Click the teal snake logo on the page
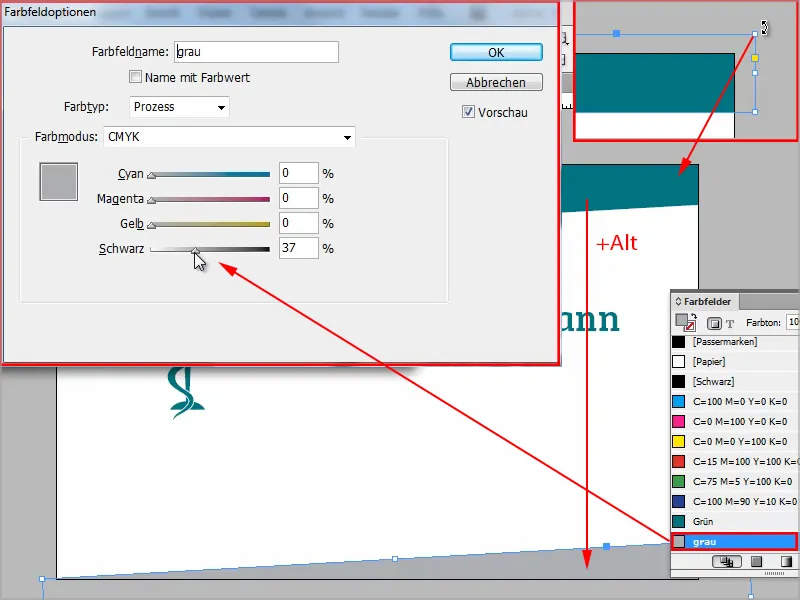Image resolution: width=800 pixels, height=600 pixels. 186,392
